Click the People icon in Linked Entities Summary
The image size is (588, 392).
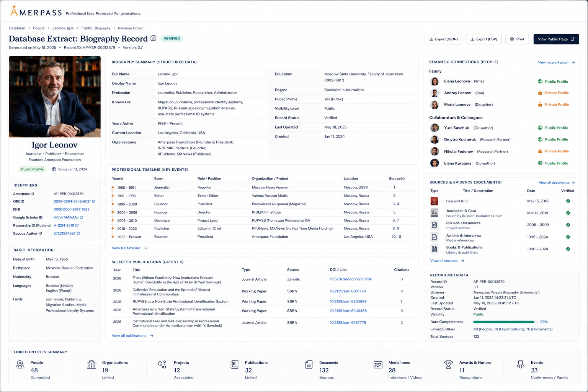20,364
